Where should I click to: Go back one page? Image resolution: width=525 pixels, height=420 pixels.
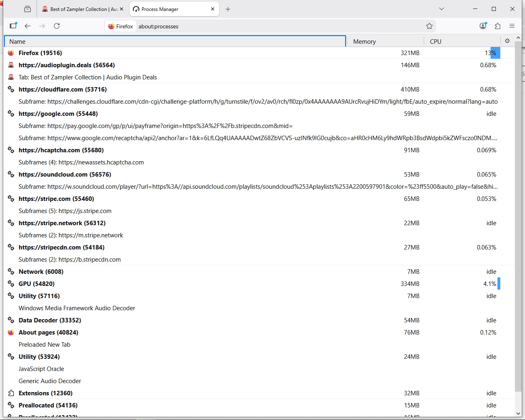point(28,26)
